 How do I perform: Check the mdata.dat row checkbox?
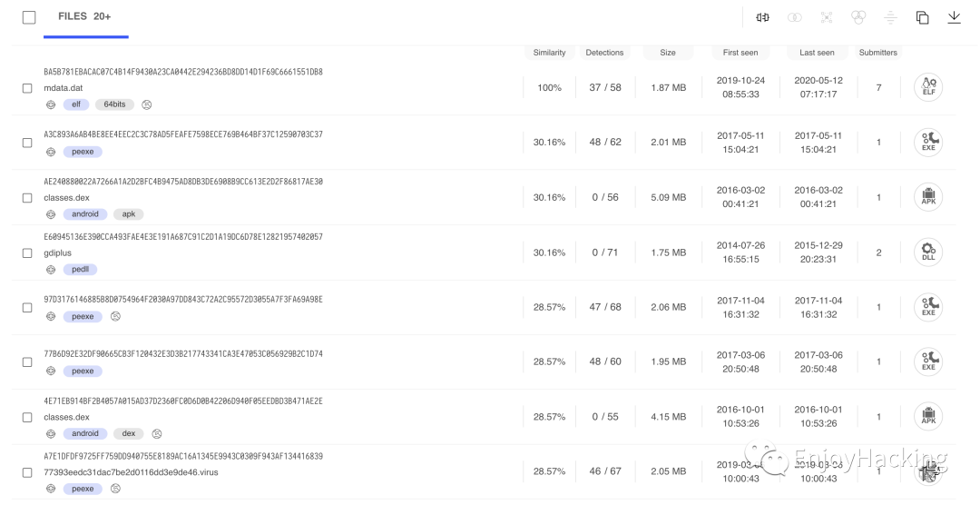tap(27, 88)
